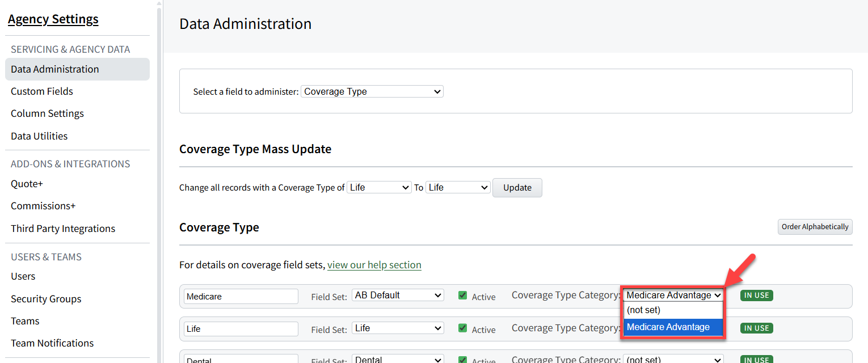Click the Life coverage type name field

coord(241,329)
